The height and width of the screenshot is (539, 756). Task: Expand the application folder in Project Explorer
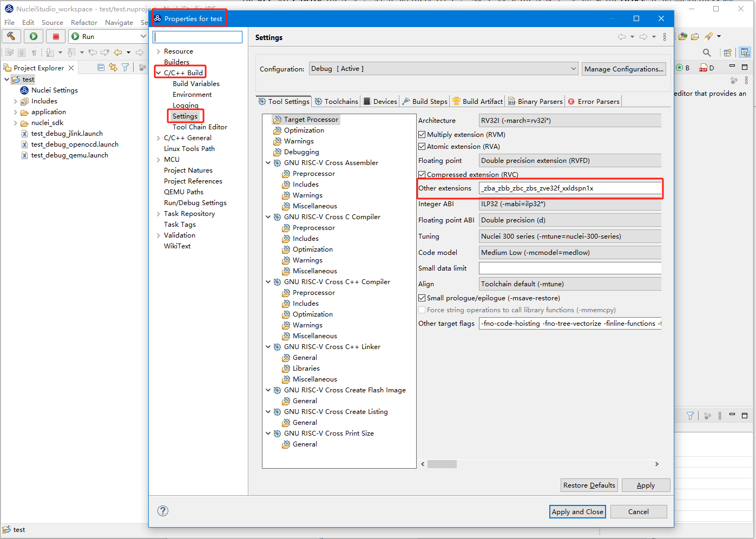click(15, 112)
